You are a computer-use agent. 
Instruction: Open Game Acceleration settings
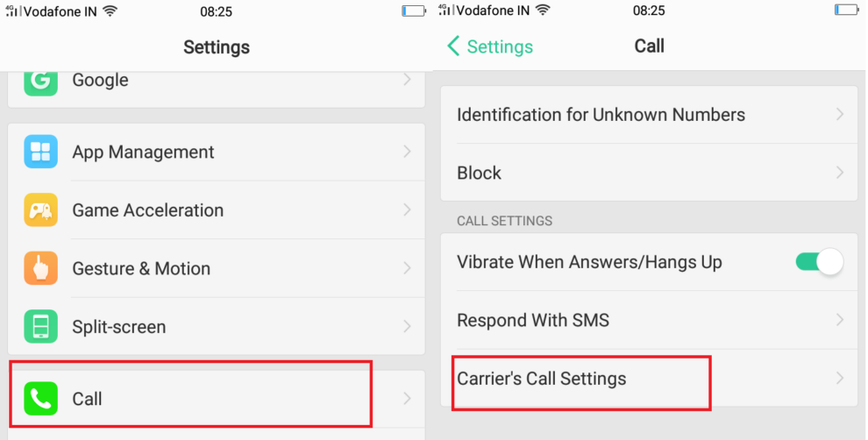(147, 210)
